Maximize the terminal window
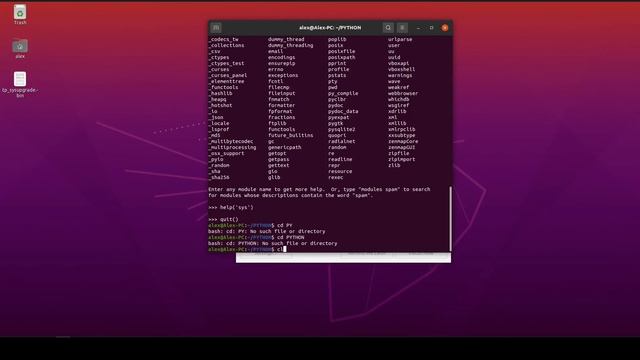640x360 pixels. pos(431,28)
